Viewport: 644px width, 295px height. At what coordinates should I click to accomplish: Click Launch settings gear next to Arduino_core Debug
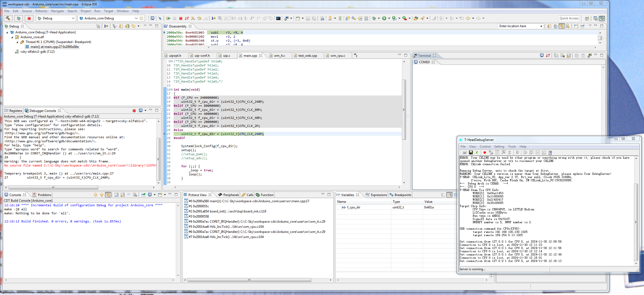tap(141, 18)
